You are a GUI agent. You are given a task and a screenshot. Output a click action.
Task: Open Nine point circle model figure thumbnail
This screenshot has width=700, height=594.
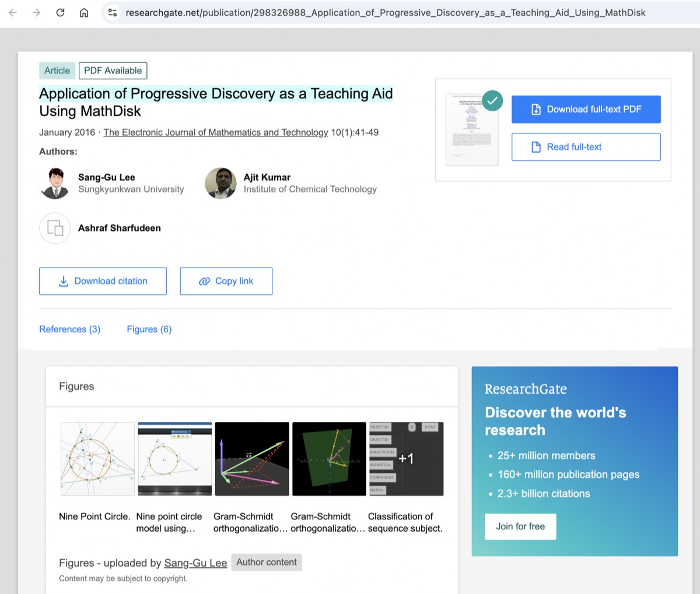click(x=174, y=459)
